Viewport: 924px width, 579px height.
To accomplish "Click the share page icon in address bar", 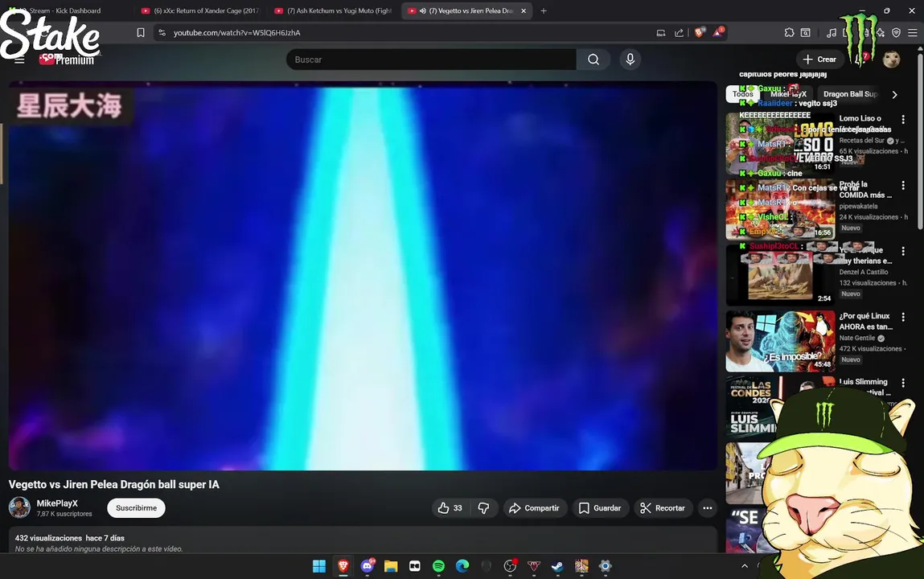I will 679,33.
